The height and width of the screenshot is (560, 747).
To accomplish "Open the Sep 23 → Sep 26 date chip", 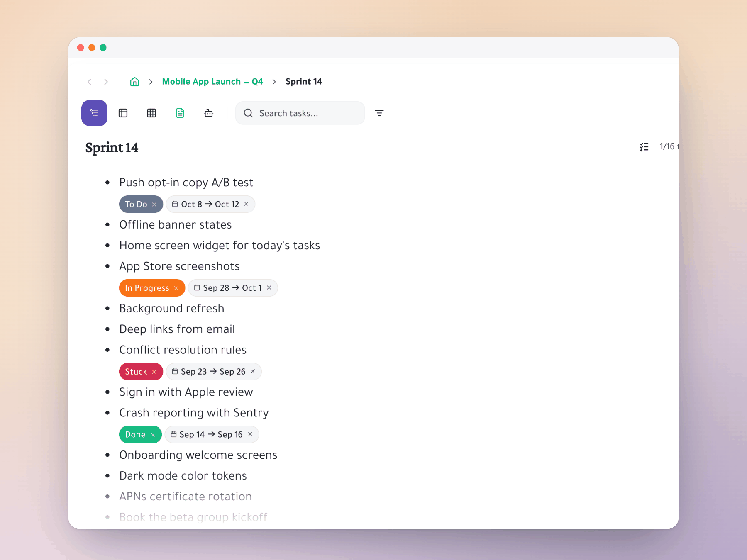I will [x=213, y=372].
